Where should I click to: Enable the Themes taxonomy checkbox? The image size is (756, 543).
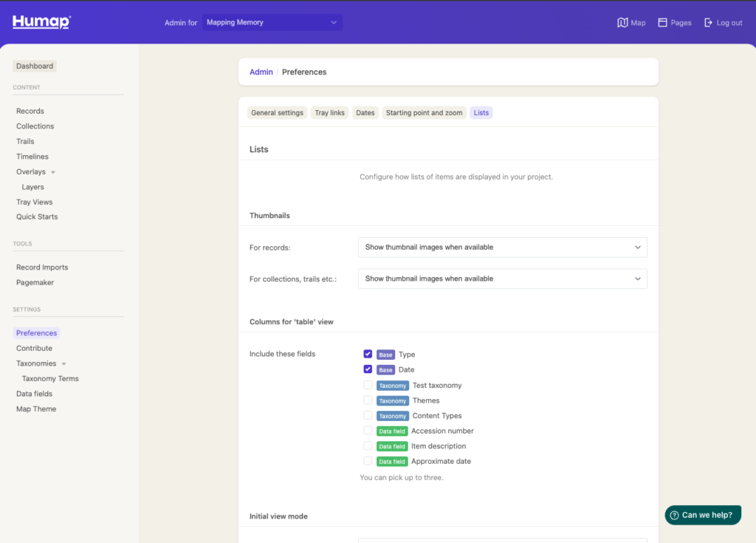[x=368, y=400]
